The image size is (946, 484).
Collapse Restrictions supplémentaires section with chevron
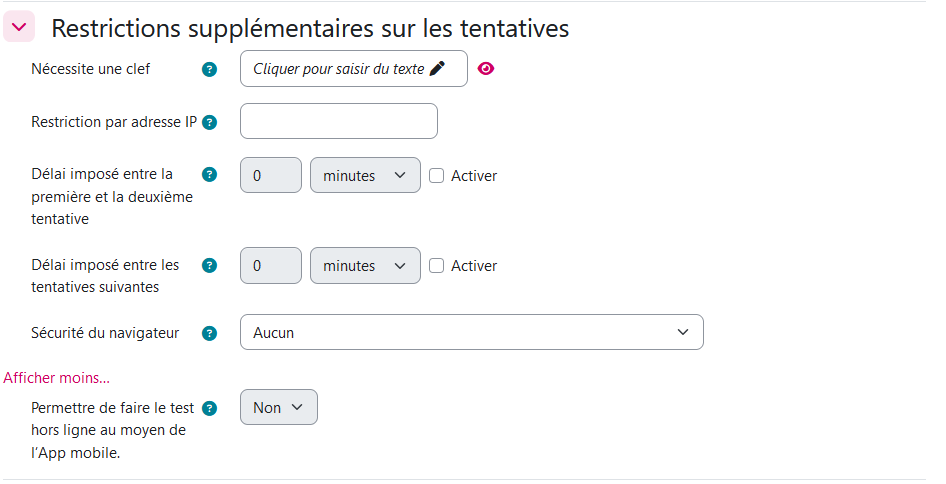click(18, 27)
